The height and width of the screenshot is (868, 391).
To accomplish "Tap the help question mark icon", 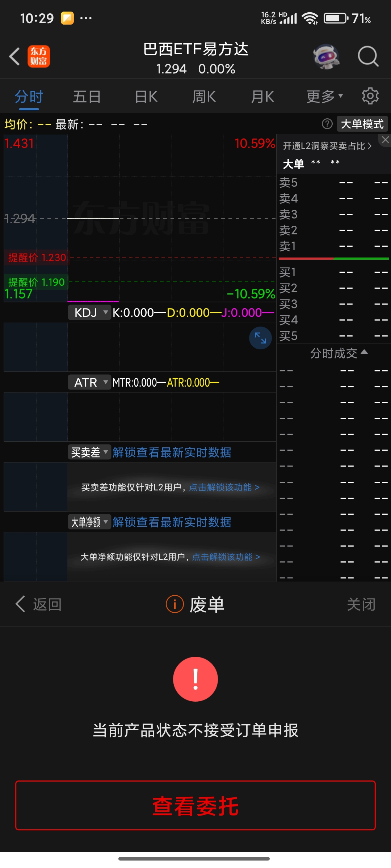I will point(327,124).
